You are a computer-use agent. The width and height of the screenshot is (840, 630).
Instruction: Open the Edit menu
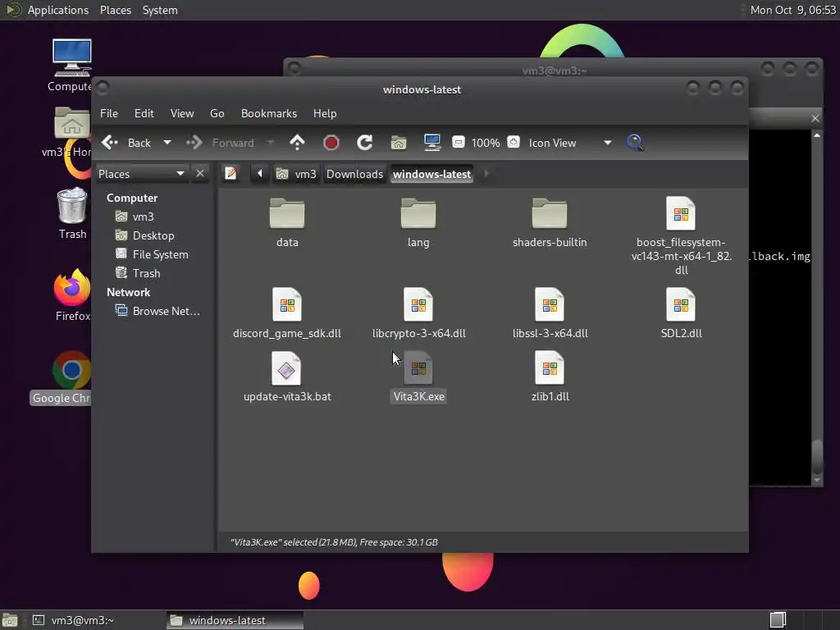point(144,113)
